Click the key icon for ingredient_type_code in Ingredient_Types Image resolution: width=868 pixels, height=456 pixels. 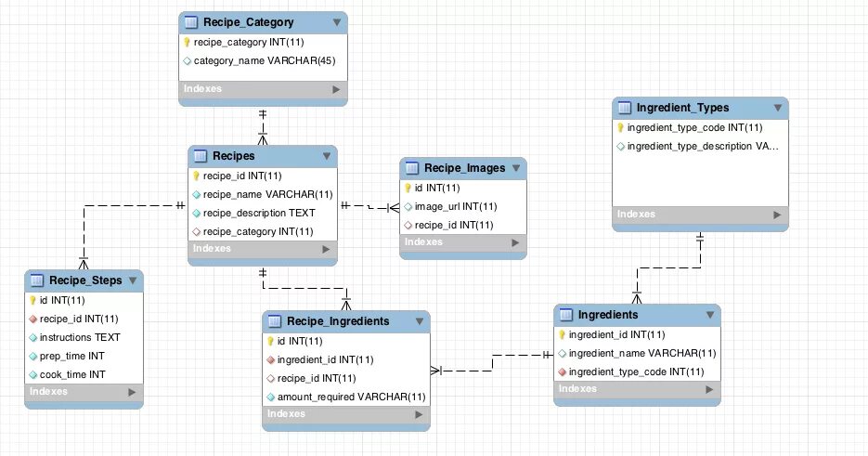(x=620, y=128)
